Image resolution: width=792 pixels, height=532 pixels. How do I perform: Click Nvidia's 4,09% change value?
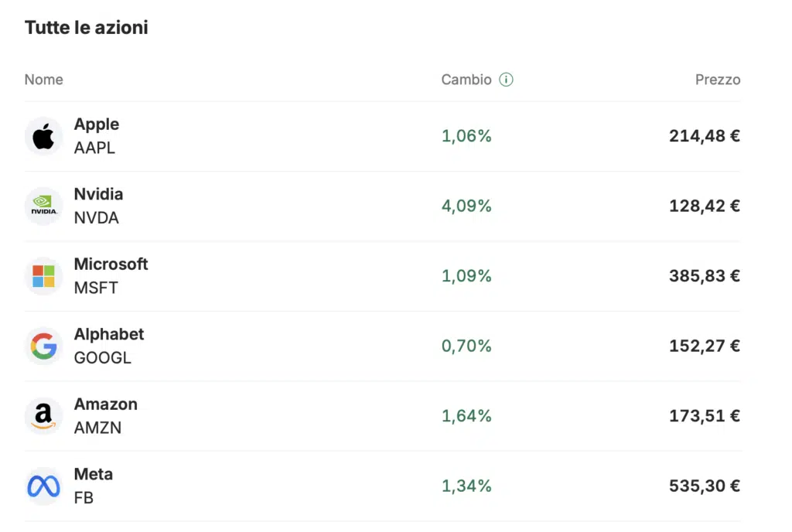point(466,206)
